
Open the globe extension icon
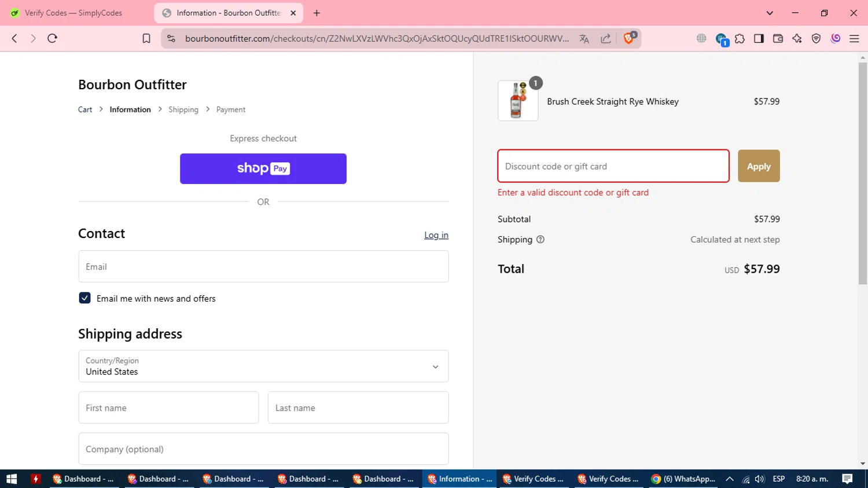(x=701, y=38)
